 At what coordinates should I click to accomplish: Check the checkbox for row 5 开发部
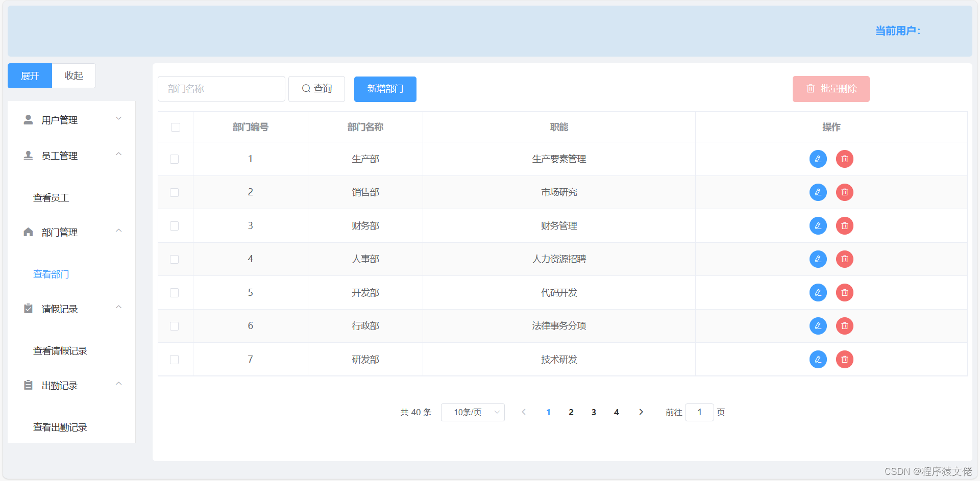click(x=175, y=293)
